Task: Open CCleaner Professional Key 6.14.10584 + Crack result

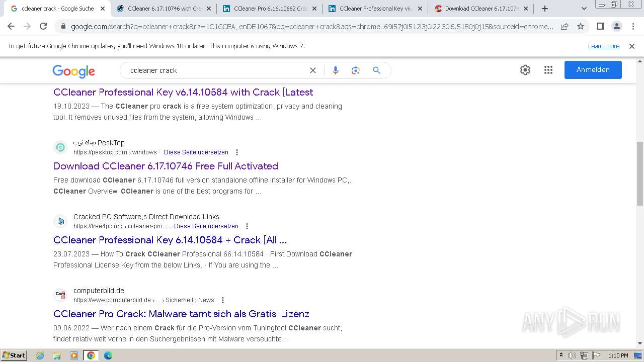Action: tap(170, 240)
